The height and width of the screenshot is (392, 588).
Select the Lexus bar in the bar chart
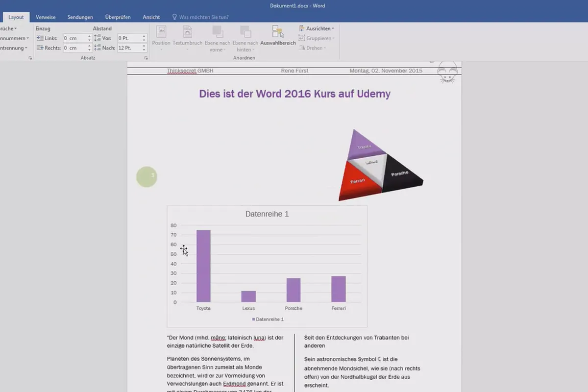pos(248,296)
